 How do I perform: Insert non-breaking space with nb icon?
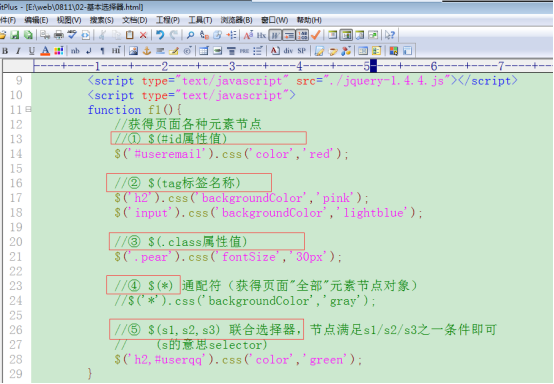[75, 51]
